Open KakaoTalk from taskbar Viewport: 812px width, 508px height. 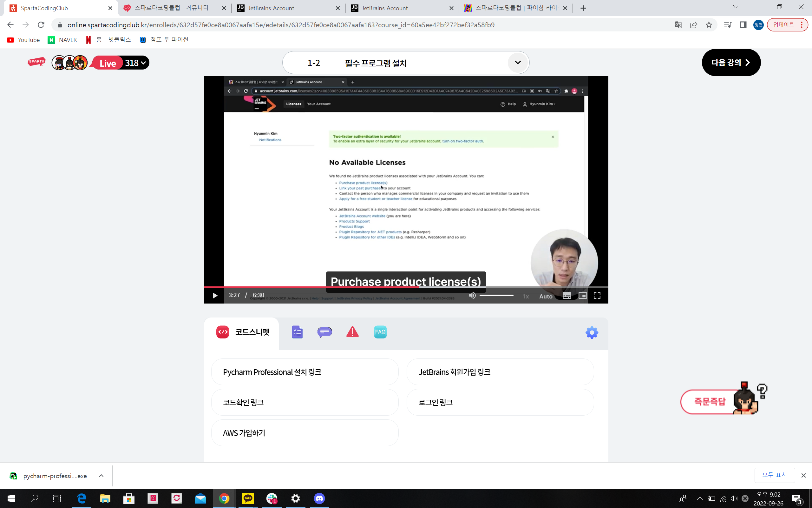(248, 498)
